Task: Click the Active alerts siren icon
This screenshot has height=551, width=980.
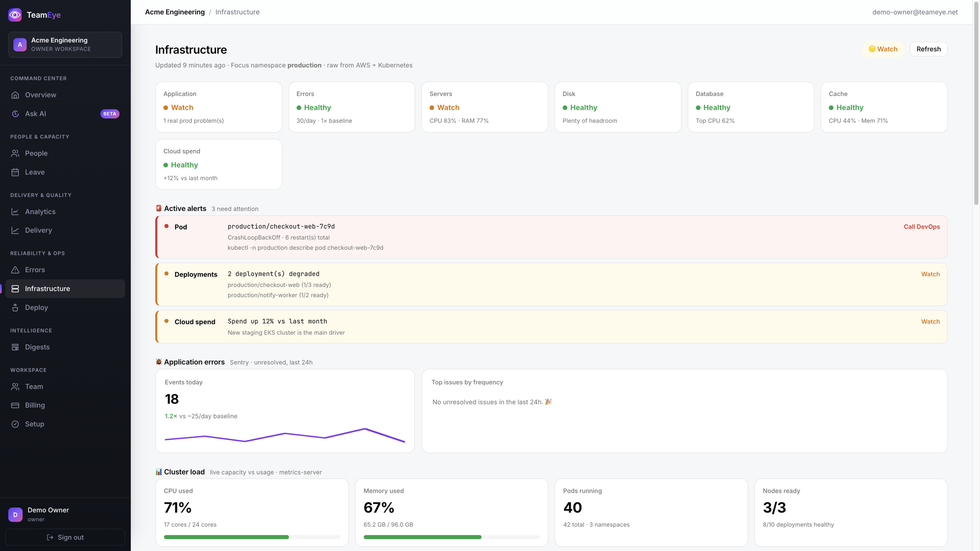Action: 159,209
